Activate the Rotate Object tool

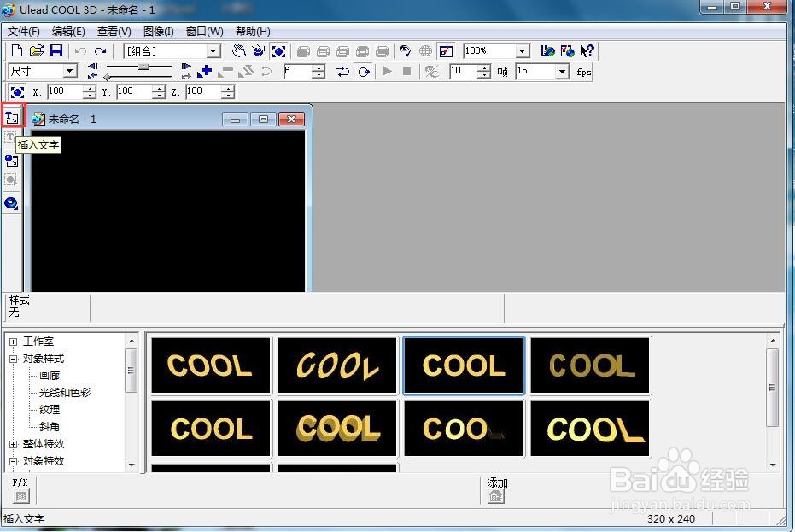[259, 50]
